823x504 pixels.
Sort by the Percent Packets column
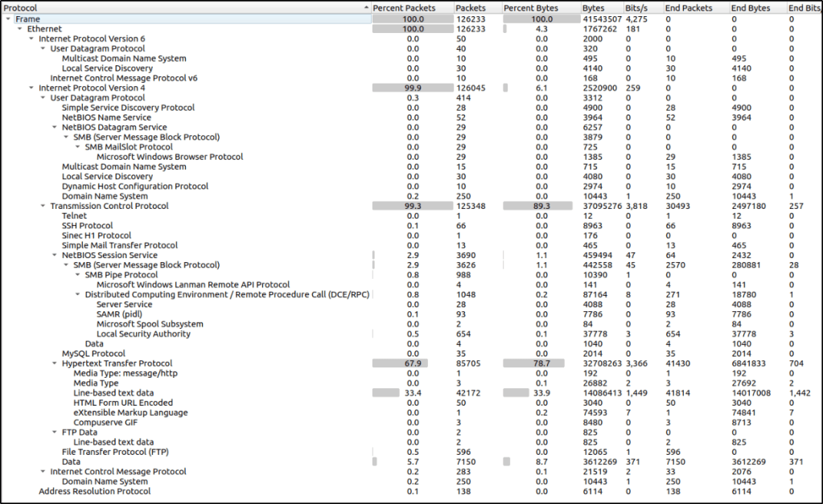point(404,8)
